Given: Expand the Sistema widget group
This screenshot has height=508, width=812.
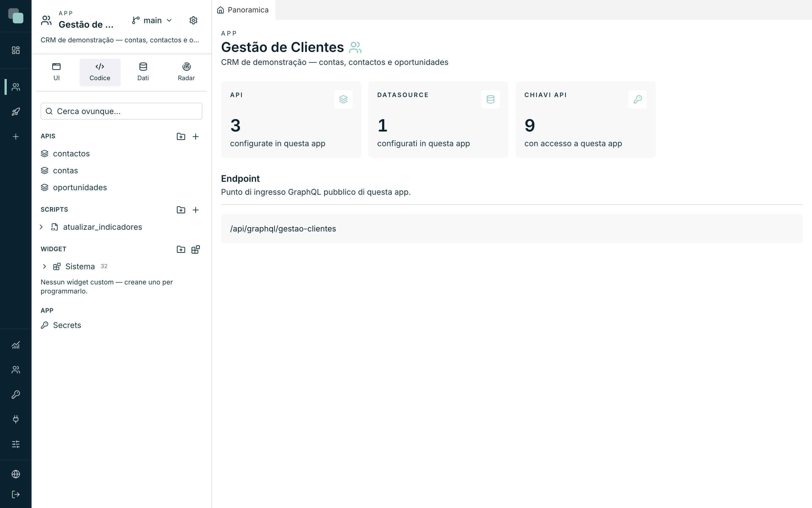Looking at the screenshot, I should 45,266.
